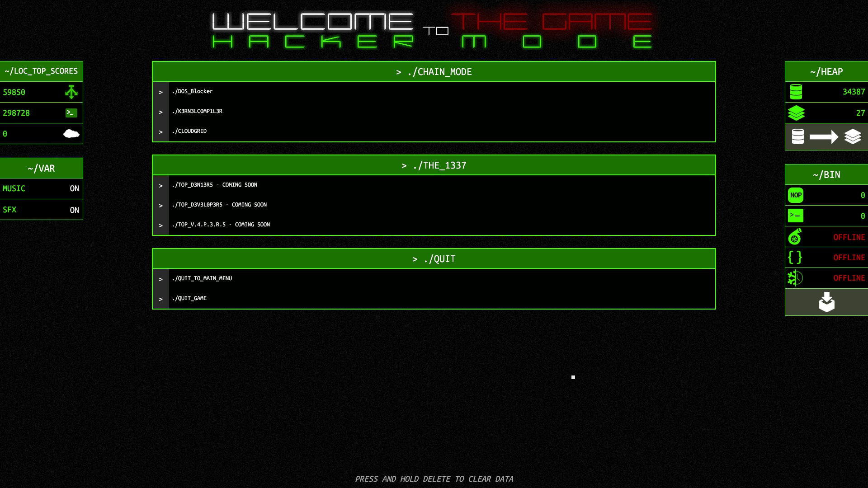Select the ./CHAIN_MODE header
Screen dimensions: 868x488
pos(434,72)
